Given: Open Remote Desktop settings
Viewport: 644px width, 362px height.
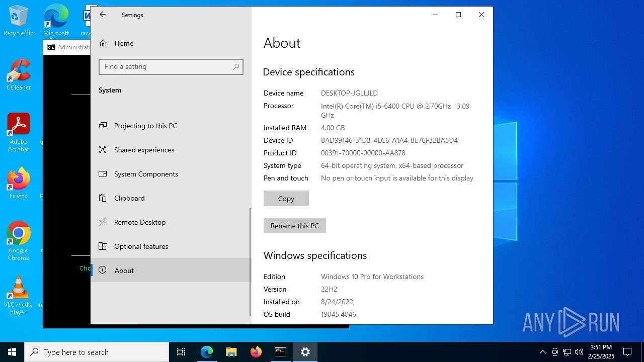Looking at the screenshot, I should 171,222.
